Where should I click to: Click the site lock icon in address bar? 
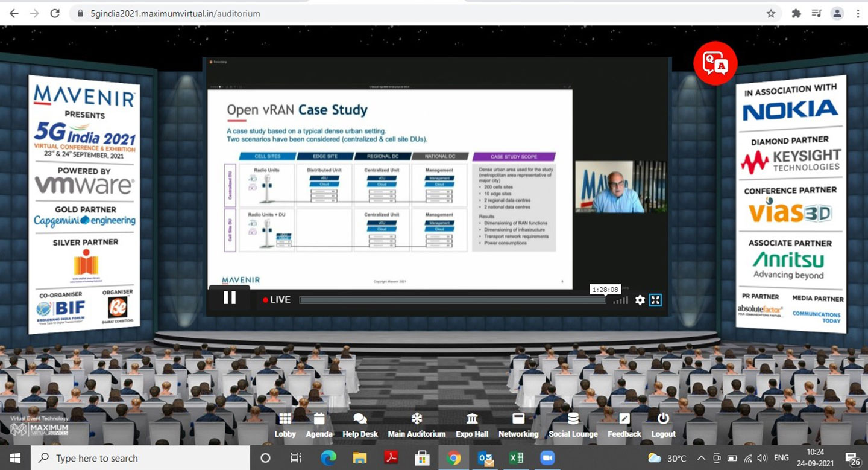click(80, 13)
